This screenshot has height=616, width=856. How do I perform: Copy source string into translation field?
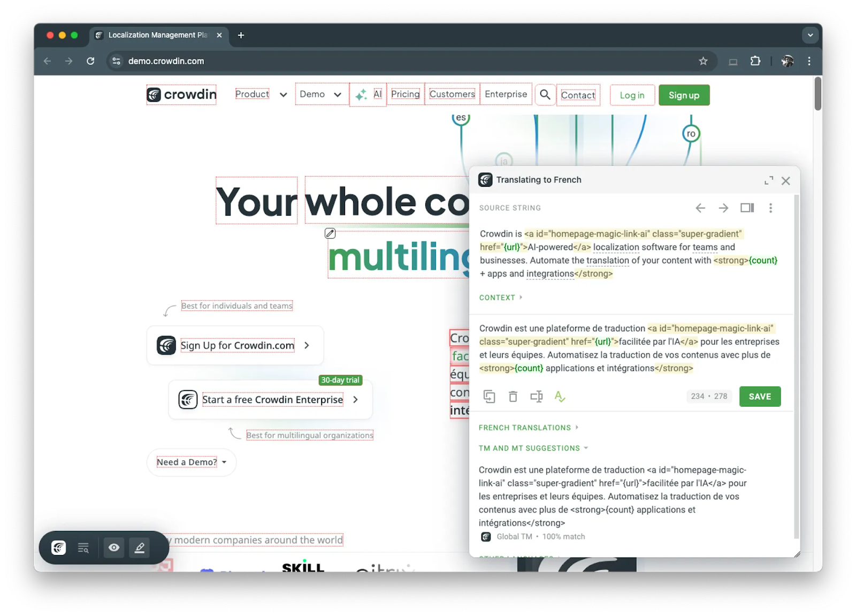[488, 396]
